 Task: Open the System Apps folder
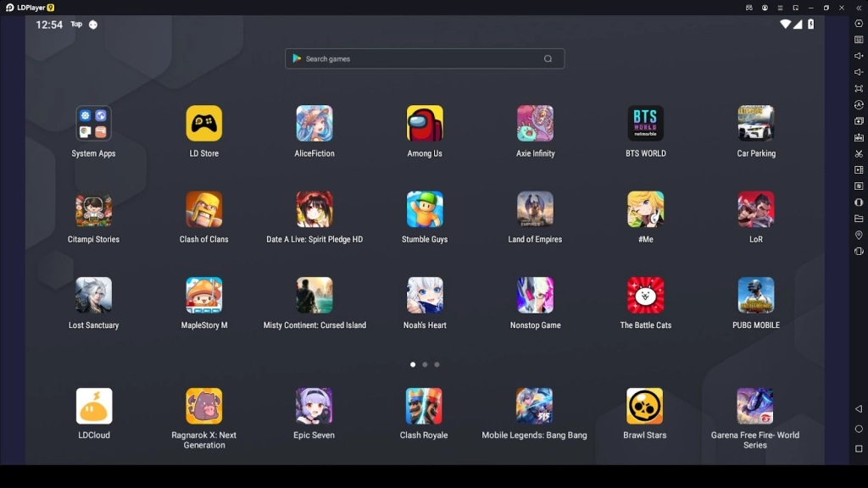tap(93, 124)
